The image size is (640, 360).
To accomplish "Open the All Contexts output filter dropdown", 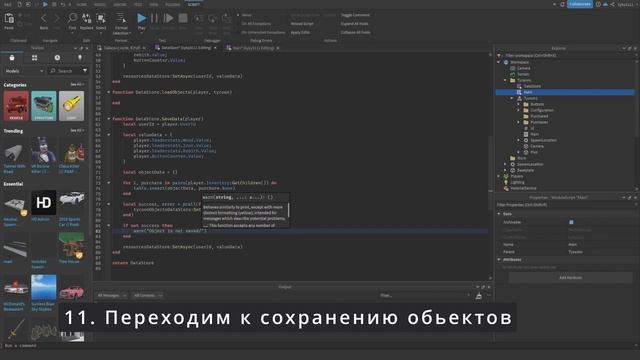I will 148,295.
